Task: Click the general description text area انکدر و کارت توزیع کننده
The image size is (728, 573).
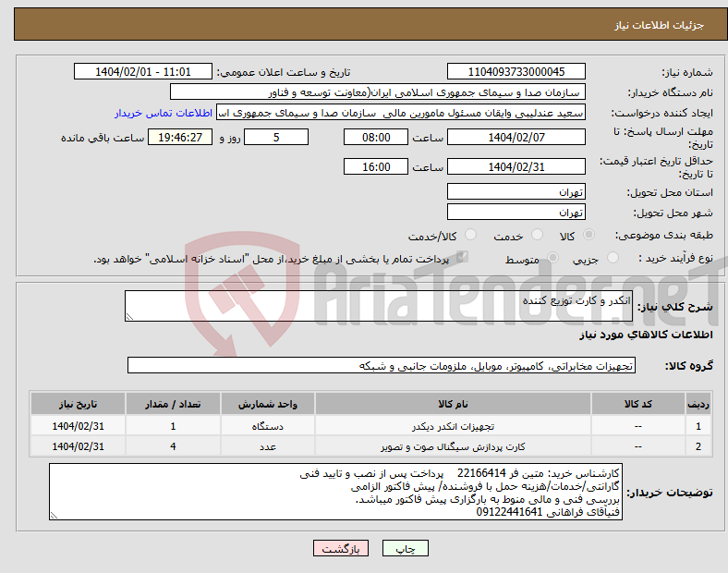Action: point(379,306)
